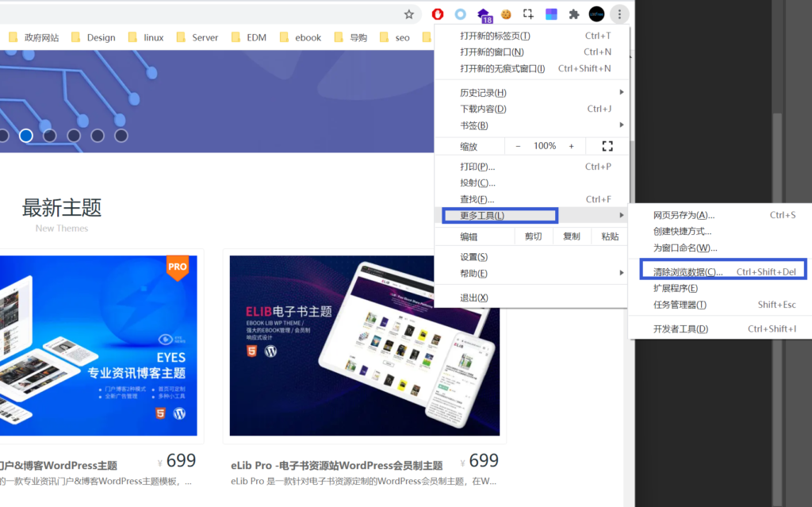This screenshot has height=507, width=812.
Task: Select 创建快捷方式... in the submenu
Action: point(720,231)
